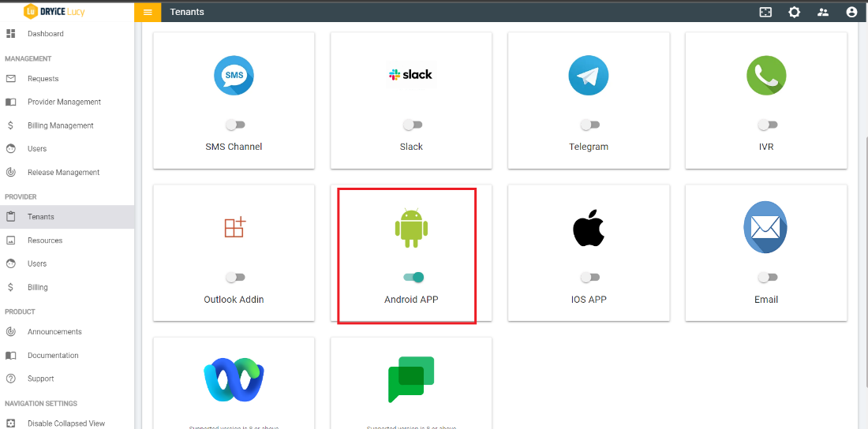Enable the IOS APP toggle
The width and height of the screenshot is (868, 429).
[589, 278]
